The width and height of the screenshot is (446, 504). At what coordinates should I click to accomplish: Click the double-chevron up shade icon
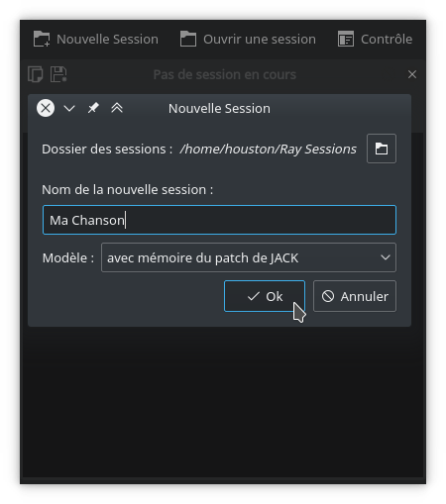[x=117, y=108]
